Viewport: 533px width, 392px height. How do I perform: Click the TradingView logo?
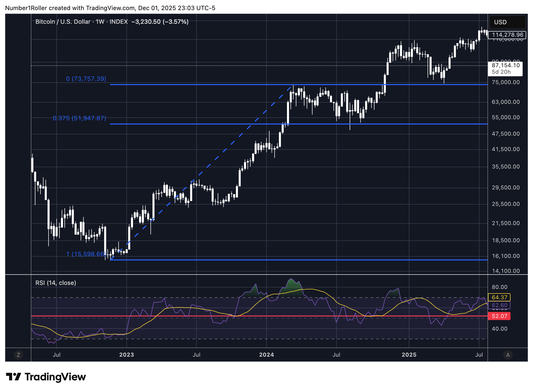(x=46, y=377)
